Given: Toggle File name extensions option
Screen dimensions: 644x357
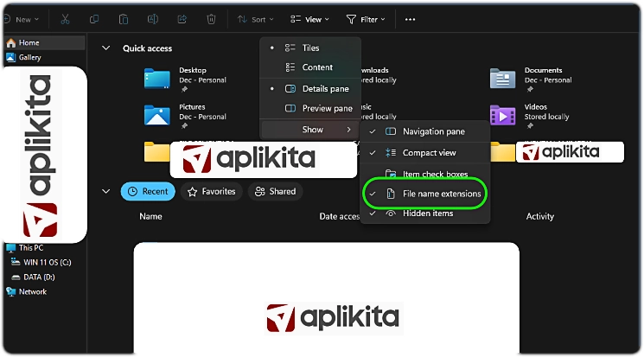Looking at the screenshot, I should [x=424, y=194].
